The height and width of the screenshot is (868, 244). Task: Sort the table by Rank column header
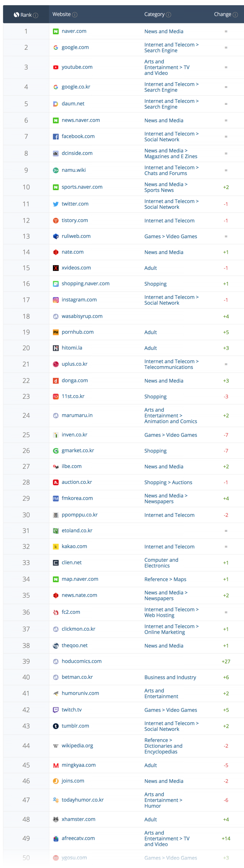point(26,15)
